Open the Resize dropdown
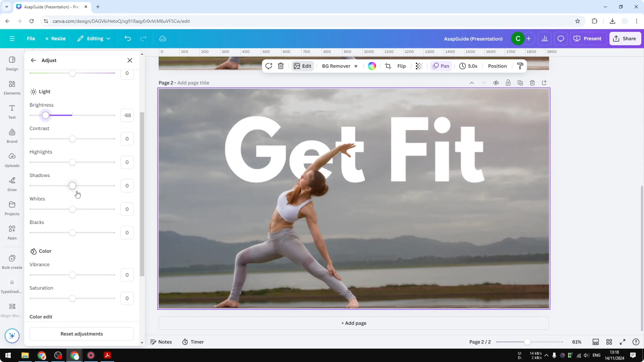The image size is (644, 362). point(58,38)
